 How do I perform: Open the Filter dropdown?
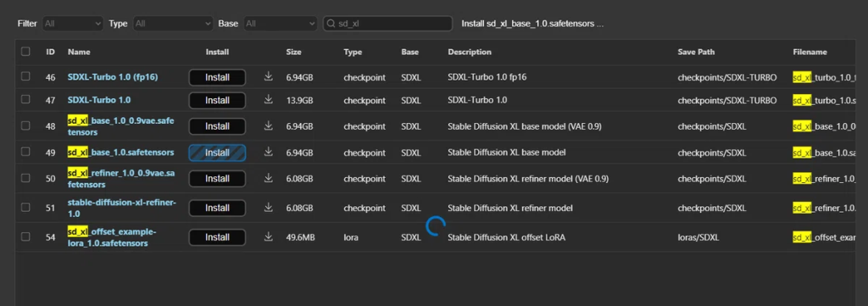click(x=73, y=24)
